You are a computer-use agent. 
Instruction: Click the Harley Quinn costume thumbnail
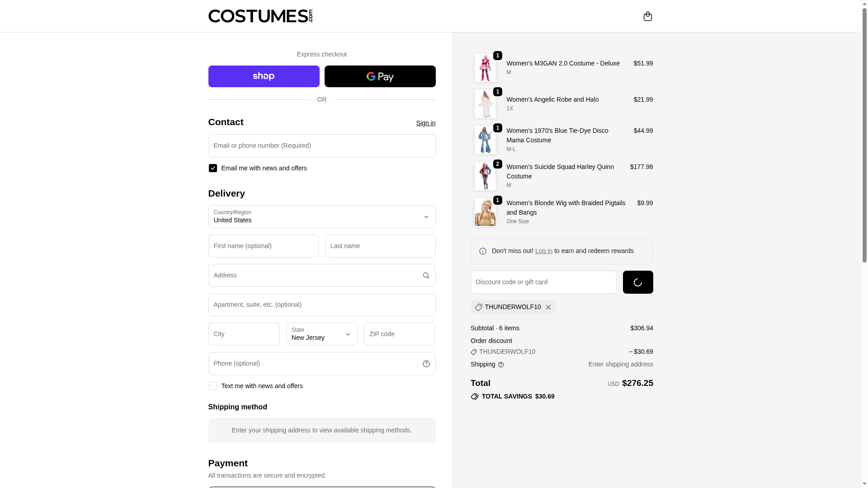coord(485,176)
